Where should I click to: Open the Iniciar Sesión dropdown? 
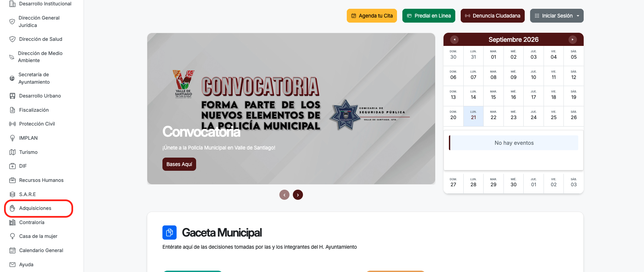pos(557,16)
